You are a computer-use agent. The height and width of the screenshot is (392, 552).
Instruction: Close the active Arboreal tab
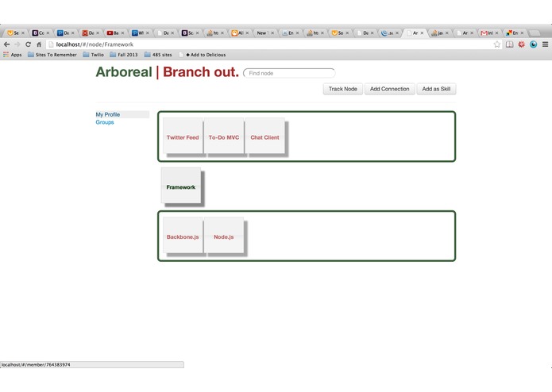pos(422,33)
